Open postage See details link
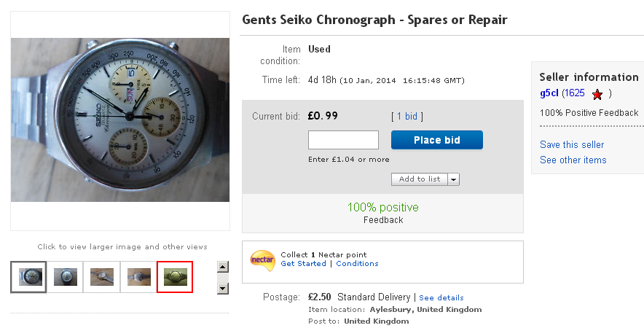Image resolution: width=644 pixels, height=328 pixels. pyautogui.click(x=441, y=297)
